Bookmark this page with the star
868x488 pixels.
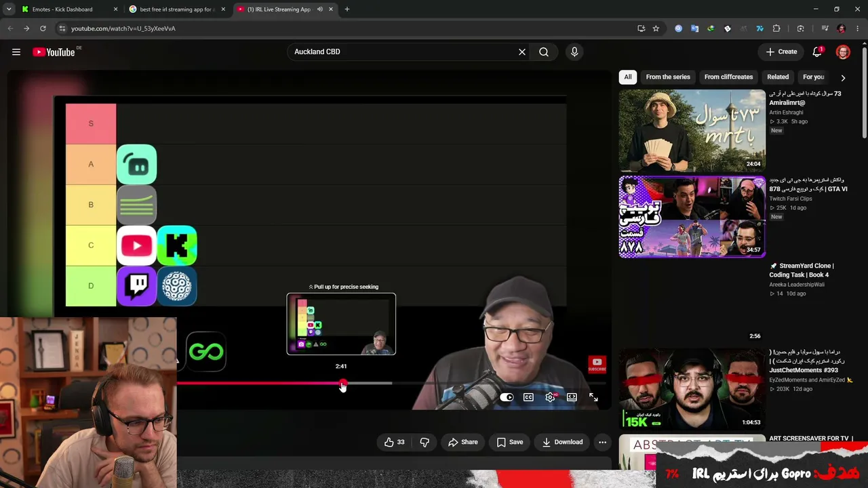pos(656,28)
